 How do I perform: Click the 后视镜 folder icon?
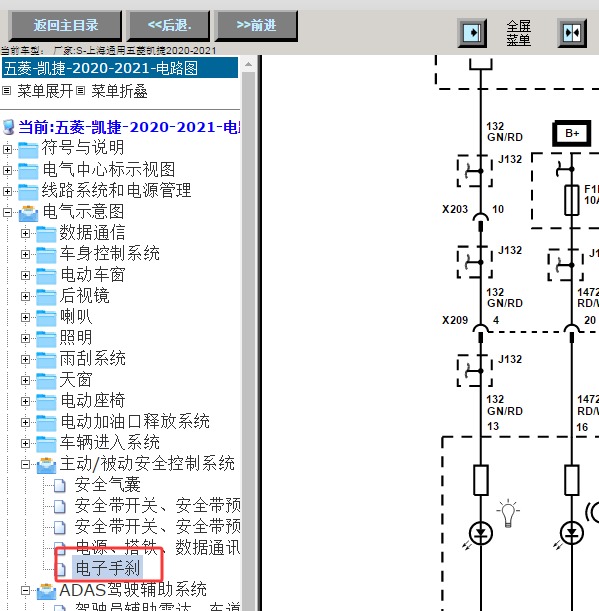[46, 297]
